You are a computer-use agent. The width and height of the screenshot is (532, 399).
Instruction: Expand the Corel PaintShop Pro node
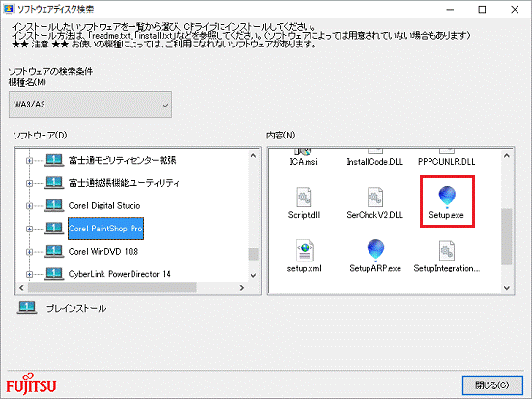30,229
